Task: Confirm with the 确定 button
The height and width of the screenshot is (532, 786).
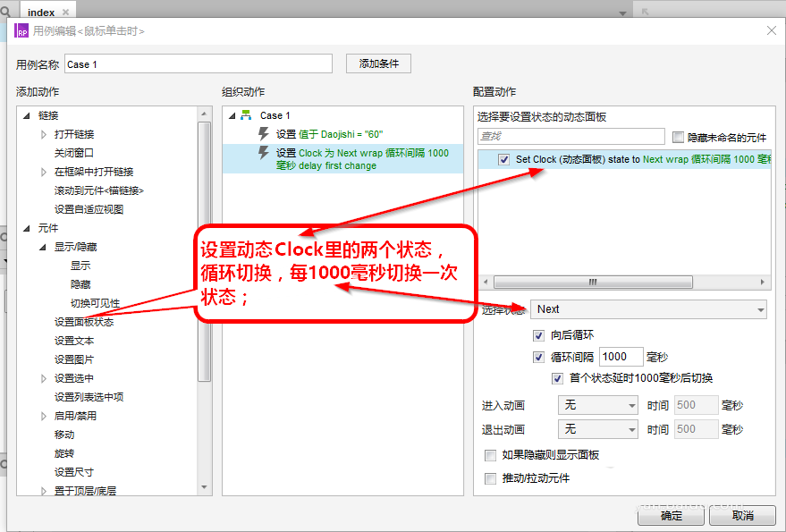Action: tap(672, 515)
